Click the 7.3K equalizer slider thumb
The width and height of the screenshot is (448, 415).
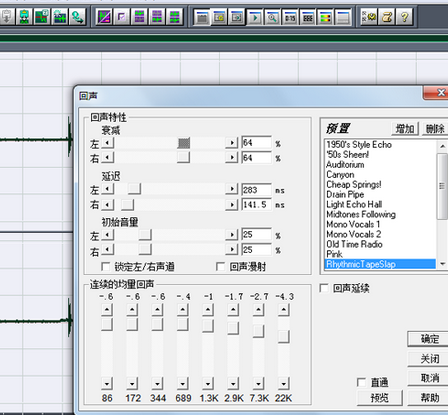[x=258, y=331]
